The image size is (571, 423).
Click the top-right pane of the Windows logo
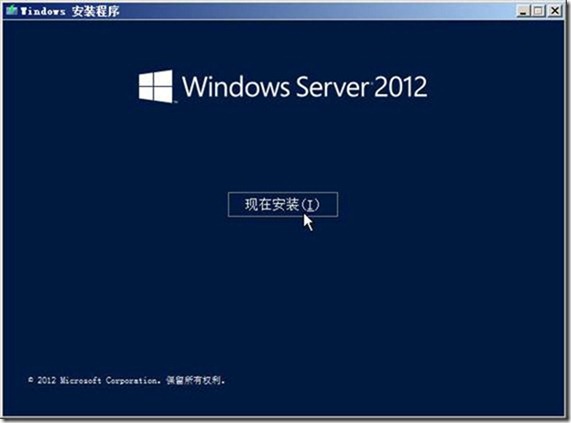(164, 78)
